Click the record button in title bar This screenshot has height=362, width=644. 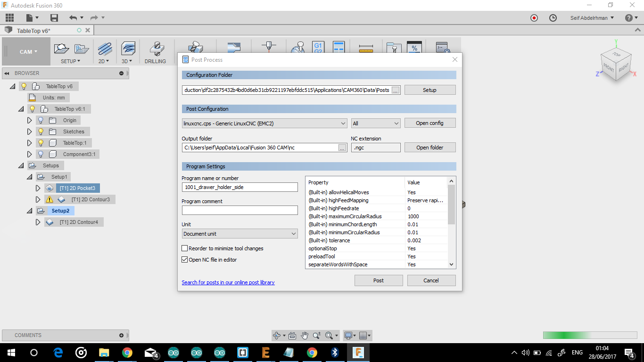534,18
